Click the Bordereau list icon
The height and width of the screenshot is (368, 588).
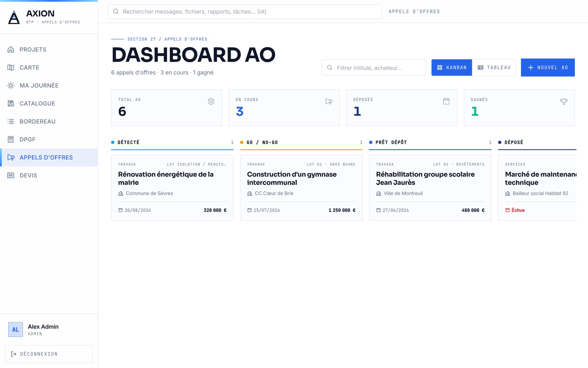(11, 121)
